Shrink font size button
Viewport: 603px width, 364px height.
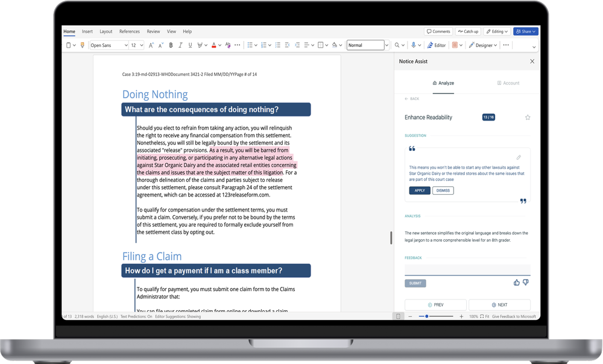coord(161,45)
